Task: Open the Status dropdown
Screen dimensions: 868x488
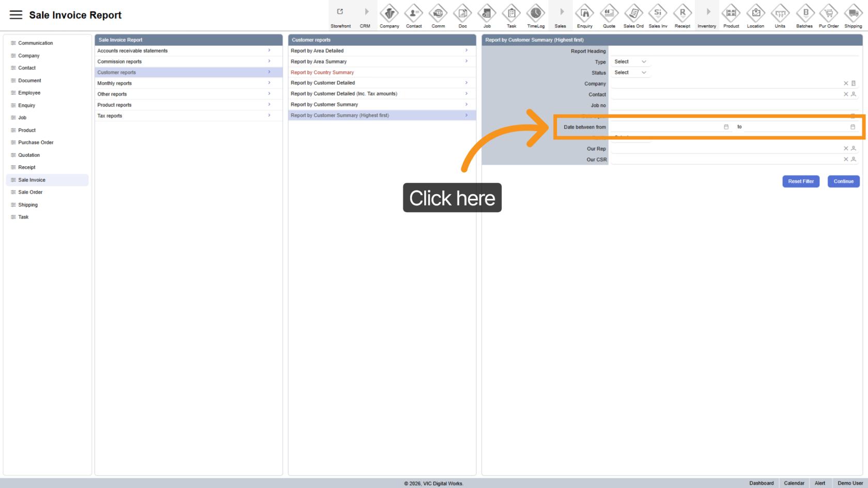Action: [630, 73]
